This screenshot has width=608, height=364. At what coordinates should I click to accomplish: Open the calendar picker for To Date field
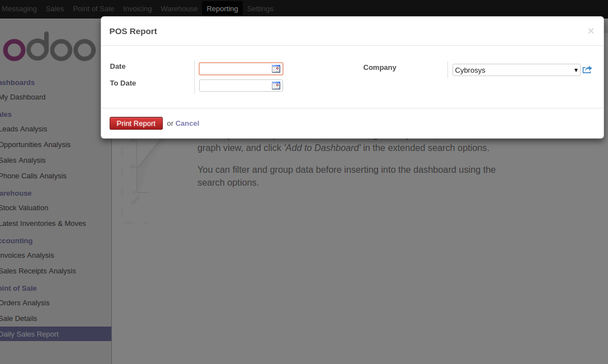point(276,86)
